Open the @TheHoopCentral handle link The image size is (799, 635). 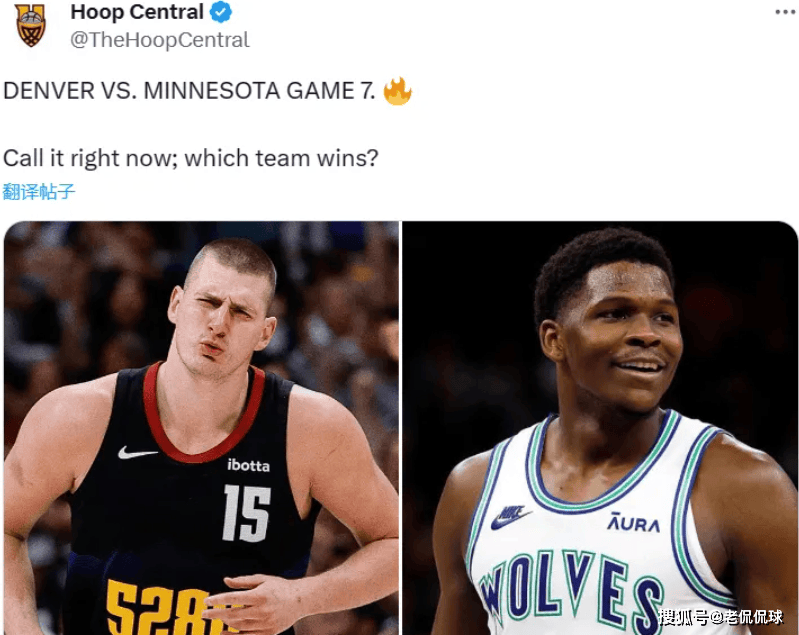pyautogui.click(x=159, y=40)
